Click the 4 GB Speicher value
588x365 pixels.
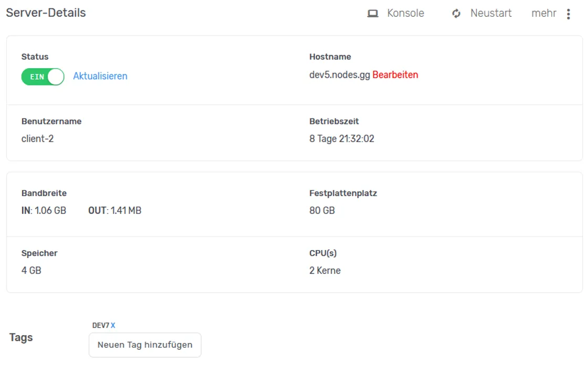[31, 271]
